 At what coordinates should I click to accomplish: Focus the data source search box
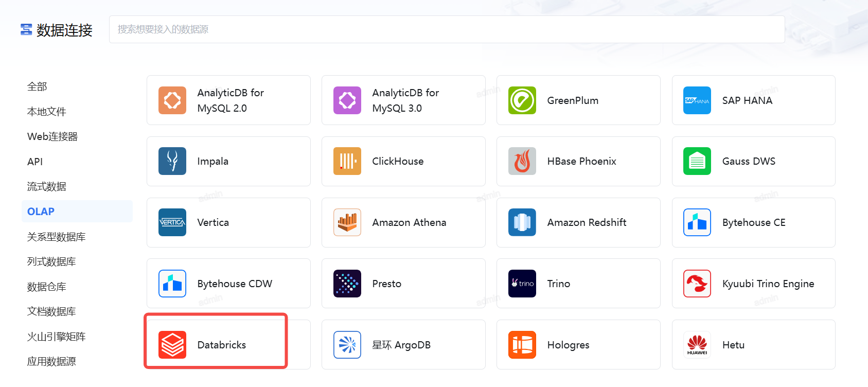click(x=447, y=29)
